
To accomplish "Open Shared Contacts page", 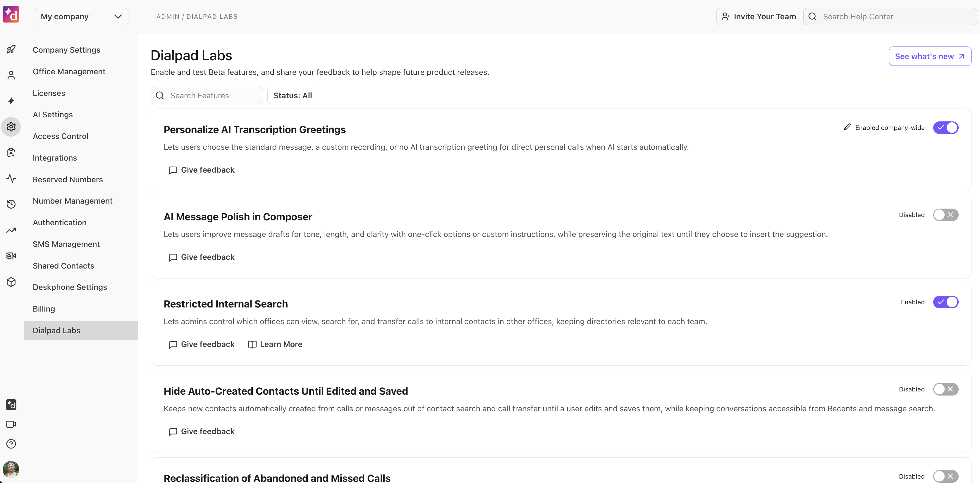I will (x=81, y=266).
